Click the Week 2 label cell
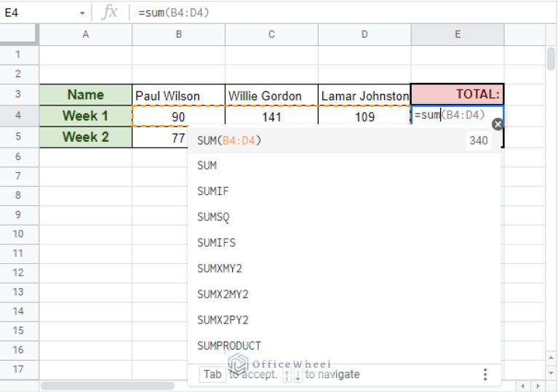 (x=85, y=137)
